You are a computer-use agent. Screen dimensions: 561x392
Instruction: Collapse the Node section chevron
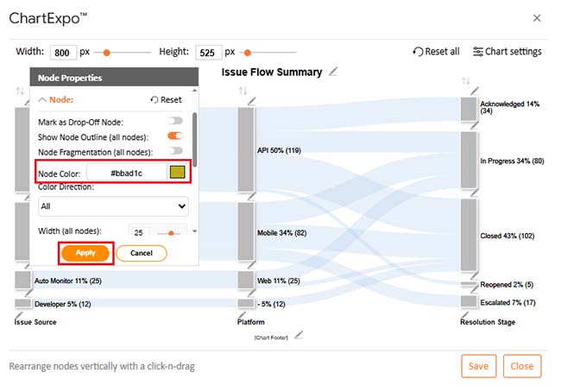pyautogui.click(x=42, y=99)
